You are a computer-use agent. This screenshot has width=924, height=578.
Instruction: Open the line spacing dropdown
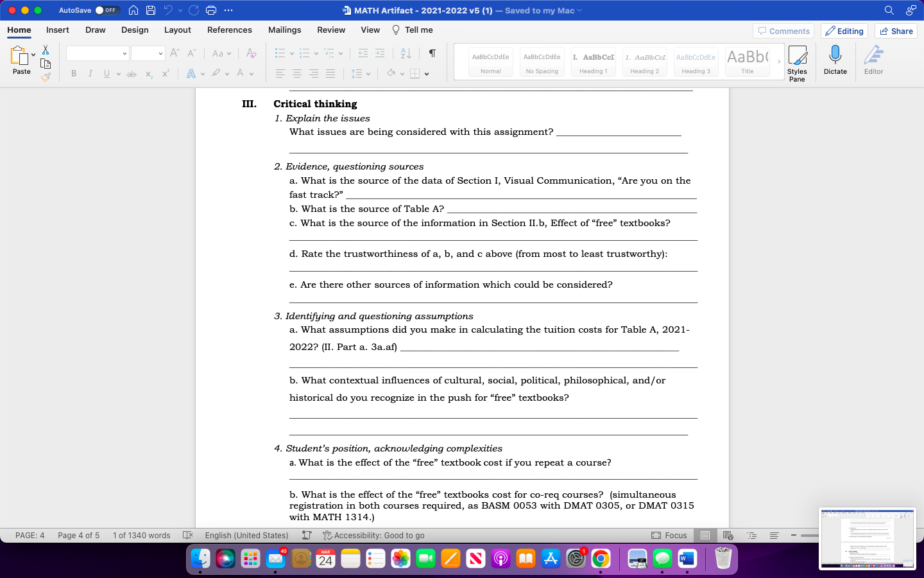pos(369,73)
